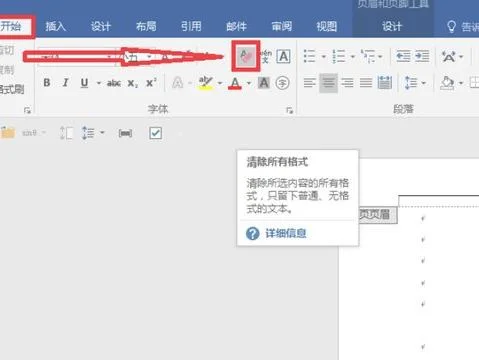Apply red font color A
This screenshot has height=360, width=479.
tap(235, 83)
